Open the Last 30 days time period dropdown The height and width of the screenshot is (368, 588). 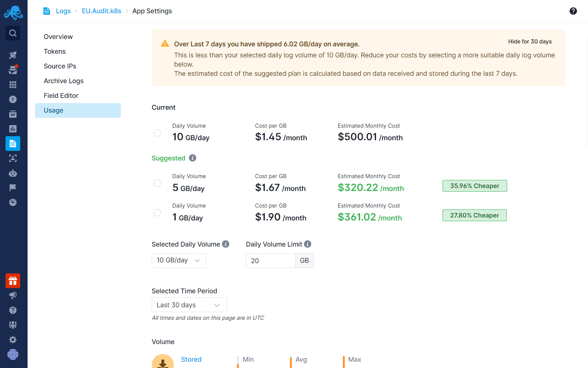click(x=190, y=305)
